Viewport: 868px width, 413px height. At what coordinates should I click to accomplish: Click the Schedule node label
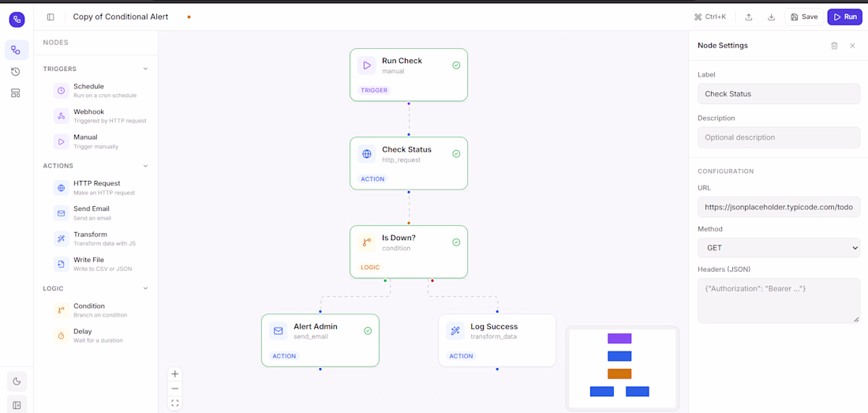(88, 86)
